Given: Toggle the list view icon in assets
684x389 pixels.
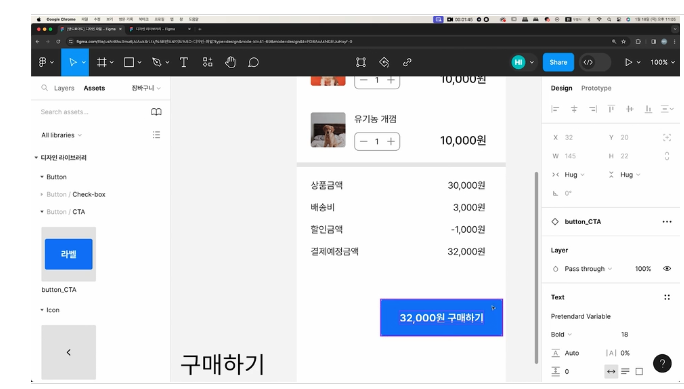Looking at the screenshot, I should click(x=156, y=135).
